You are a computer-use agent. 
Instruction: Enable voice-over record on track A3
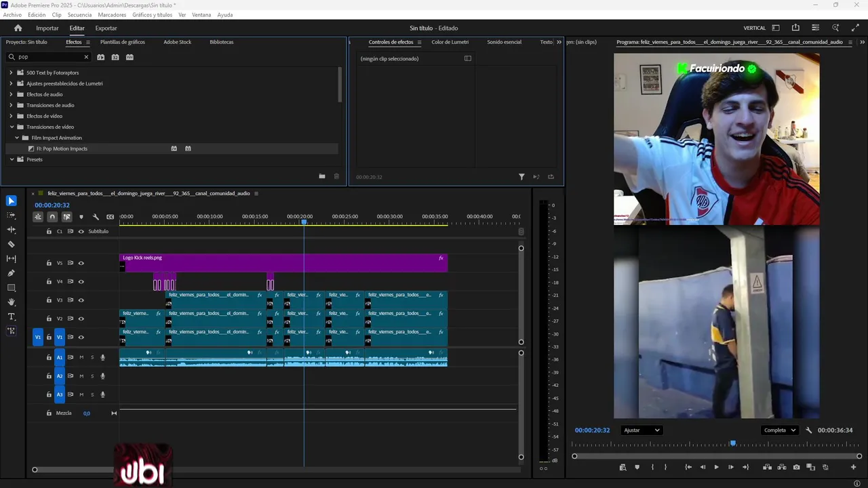point(103,394)
